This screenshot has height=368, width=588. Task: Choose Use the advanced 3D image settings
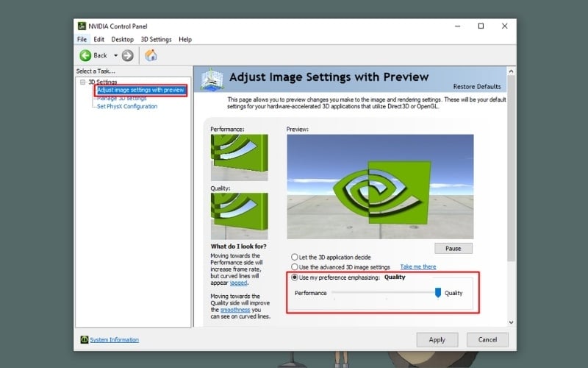(295, 266)
